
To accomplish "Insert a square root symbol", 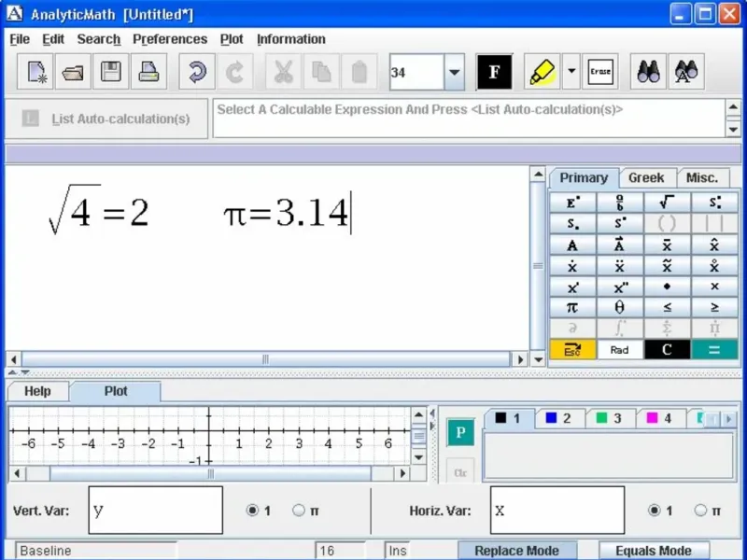I will tap(667, 203).
